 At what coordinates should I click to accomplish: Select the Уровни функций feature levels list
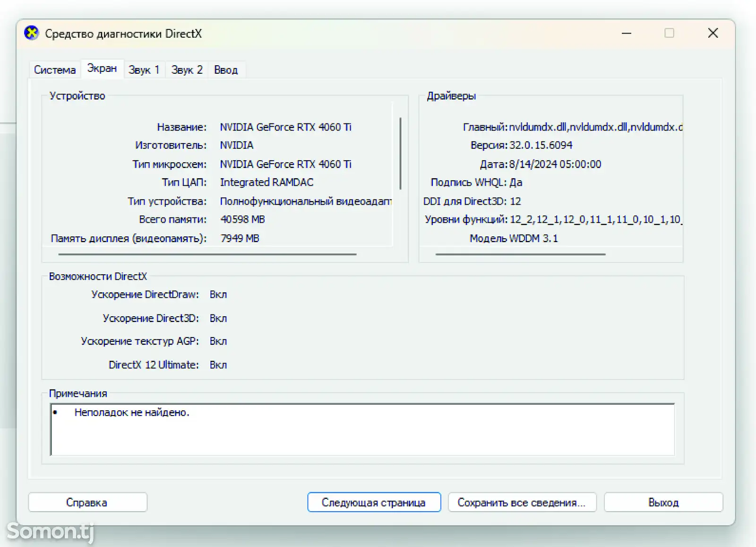(x=595, y=219)
